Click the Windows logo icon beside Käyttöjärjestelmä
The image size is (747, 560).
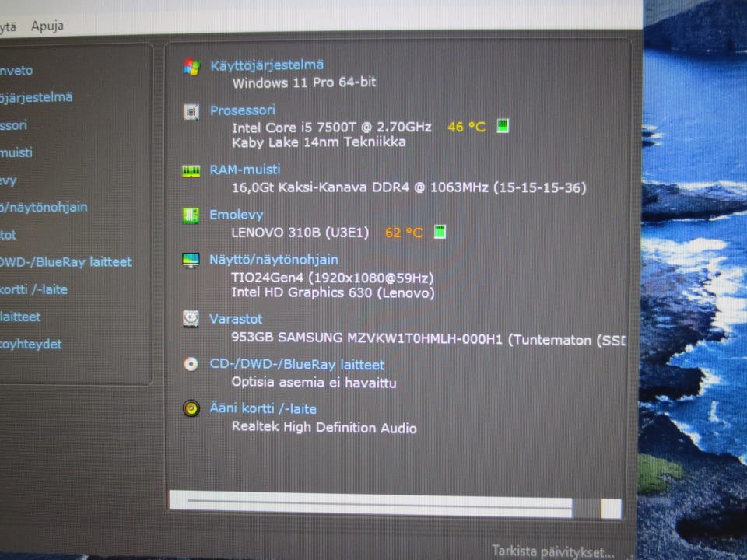[192, 67]
